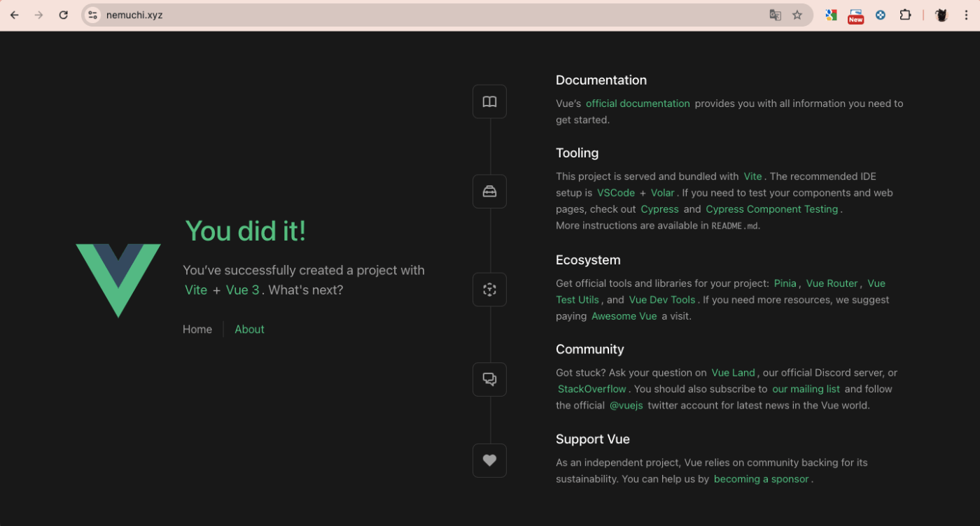Viewport: 980px width, 526px height.
Task: Click the browser forward arrow
Action: [x=38, y=15]
